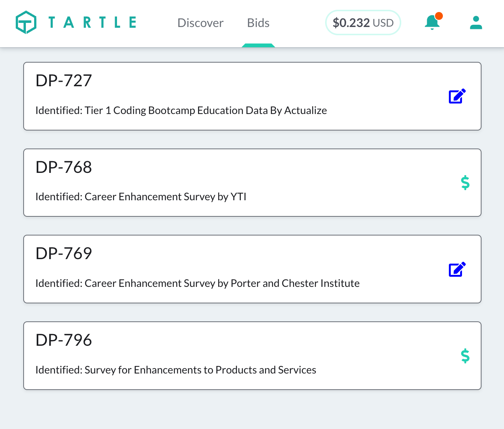
Task: Click the edit pencil icon on DP-769
Action: [457, 269]
